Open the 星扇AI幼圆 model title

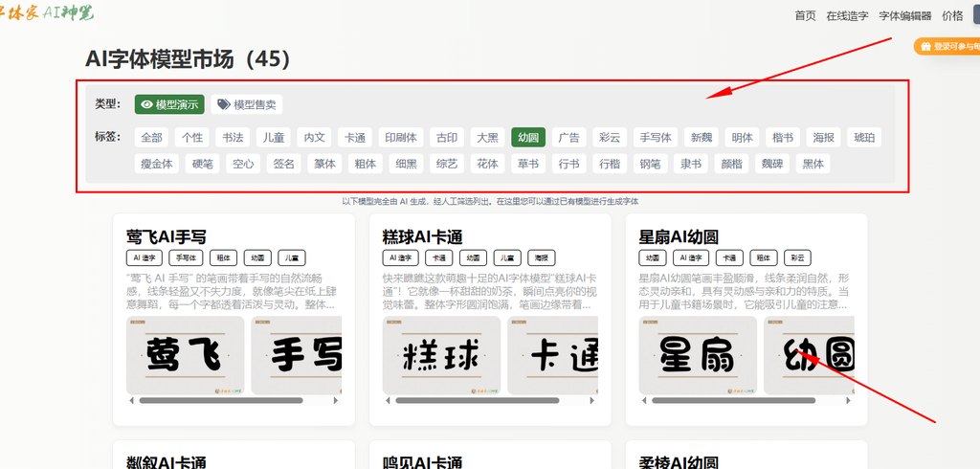click(679, 237)
